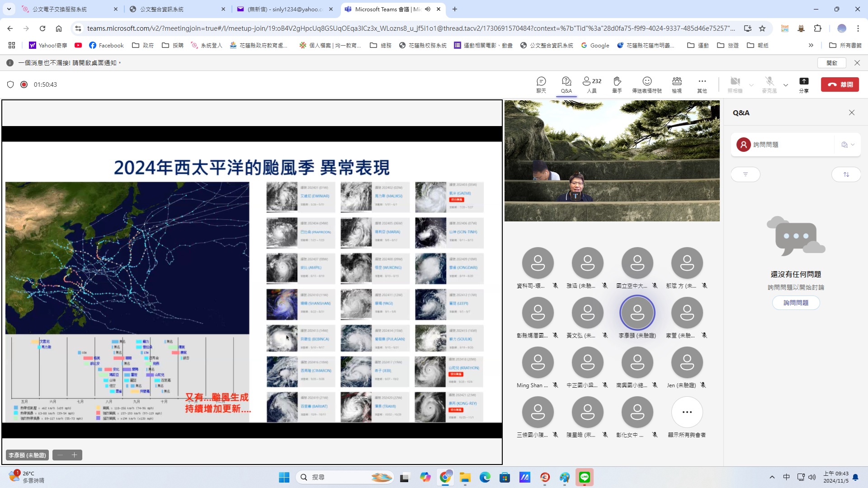Expand the microphone options dropdown arrow
Image resolution: width=868 pixels, height=488 pixels.
[786, 85]
